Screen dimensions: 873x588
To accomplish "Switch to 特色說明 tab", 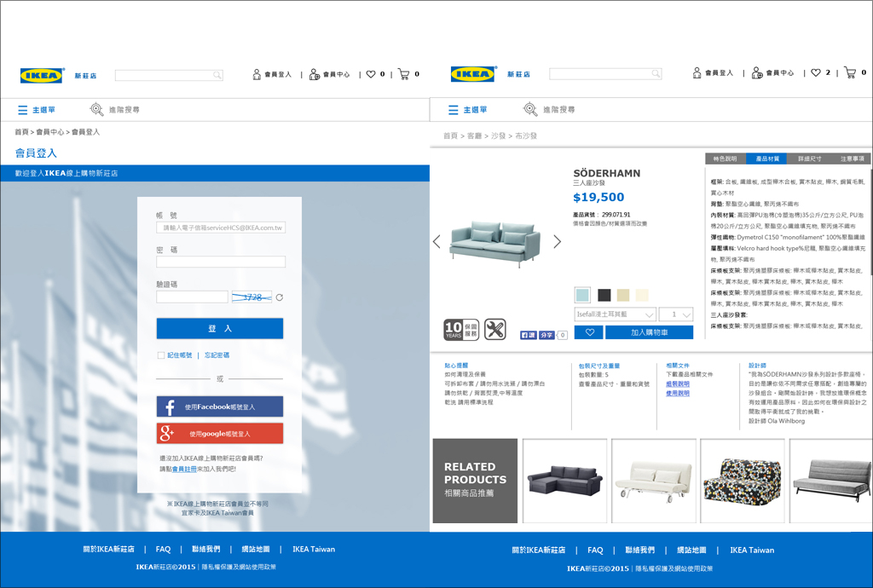I will click(x=725, y=159).
